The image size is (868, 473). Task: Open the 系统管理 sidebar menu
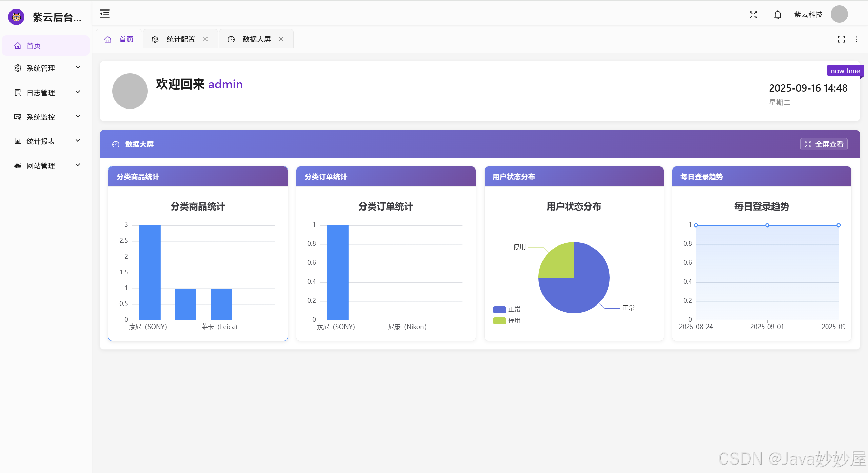pyautogui.click(x=46, y=68)
